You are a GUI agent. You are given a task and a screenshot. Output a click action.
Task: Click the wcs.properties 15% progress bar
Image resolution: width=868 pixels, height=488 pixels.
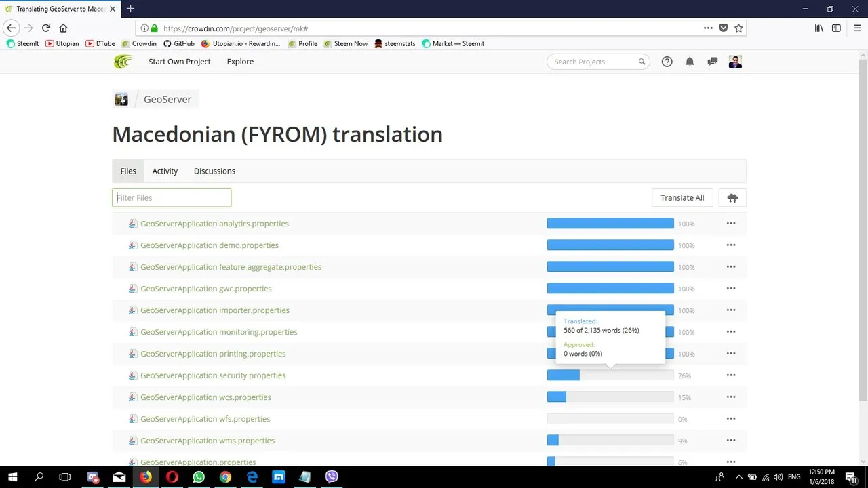click(x=610, y=397)
